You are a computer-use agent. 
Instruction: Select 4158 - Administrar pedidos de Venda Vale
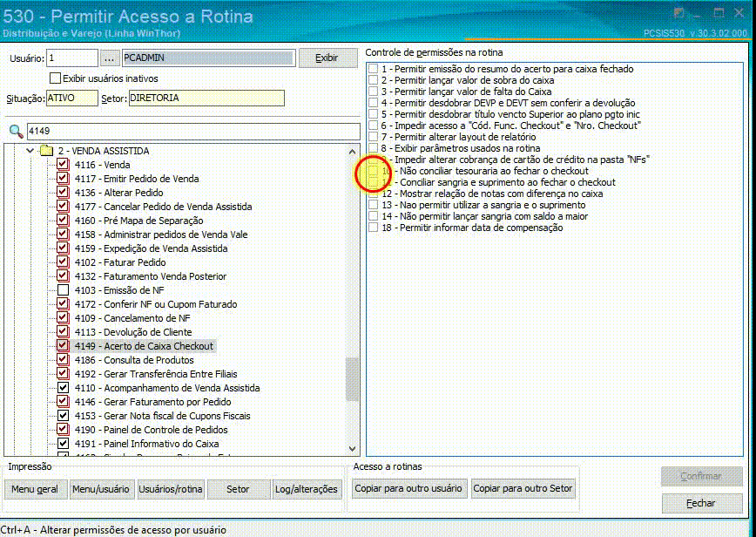click(160, 235)
